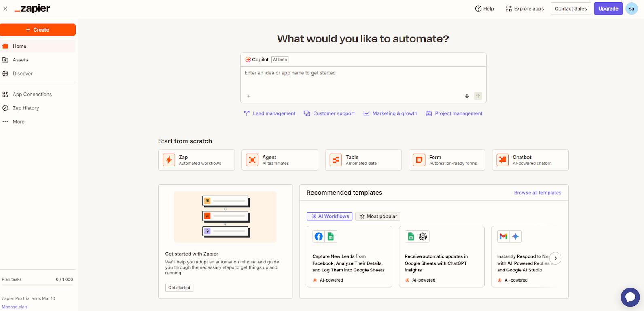
Task: Click the AI beta badge
Action: [280, 59]
